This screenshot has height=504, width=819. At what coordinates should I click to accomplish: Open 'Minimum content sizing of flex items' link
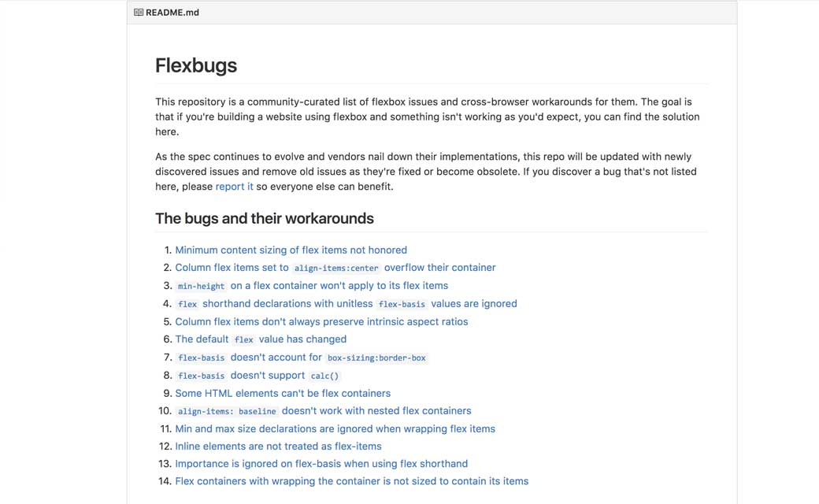[291, 250]
